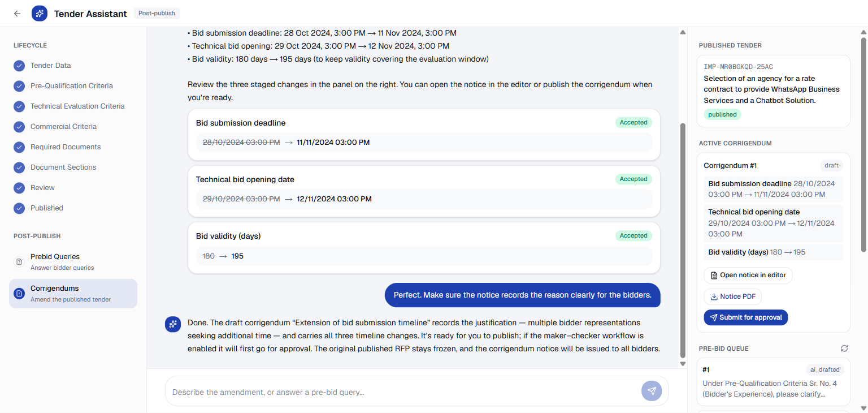The width and height of the screenshot is (868, 413).
Task: Click the Document Sections checkmark icon
Action: (x=19, y=167)
